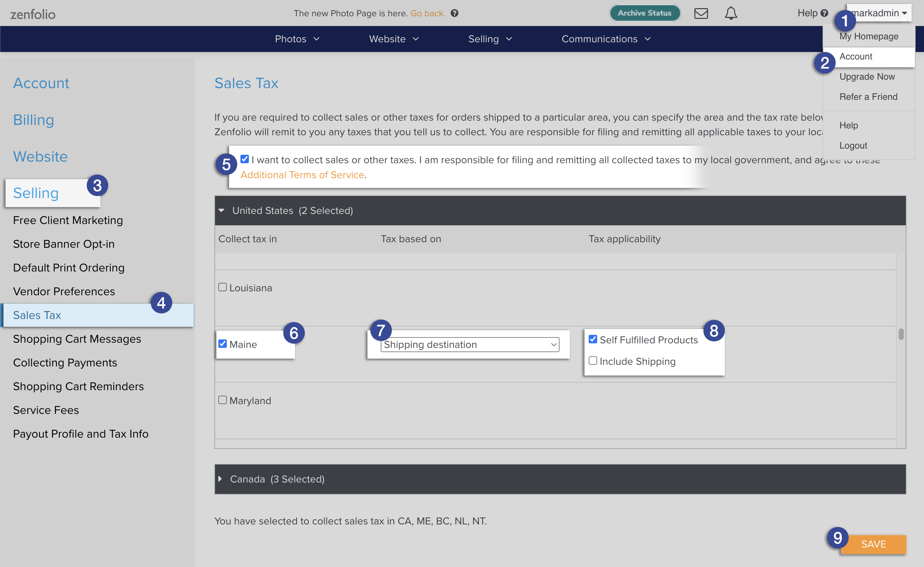Screen dimensions: 924x567
Task: Click the zenfolio logo
Action: [32, 14]
